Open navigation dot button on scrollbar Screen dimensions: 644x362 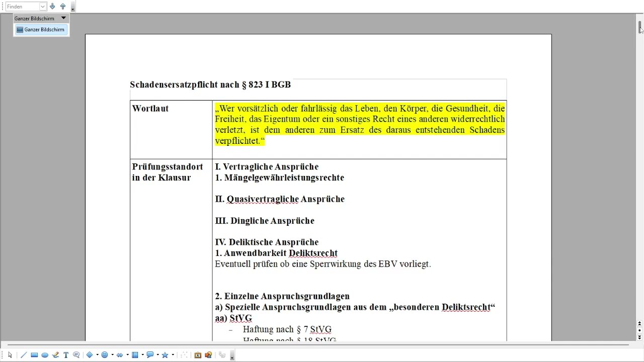(x=639, y=330)
